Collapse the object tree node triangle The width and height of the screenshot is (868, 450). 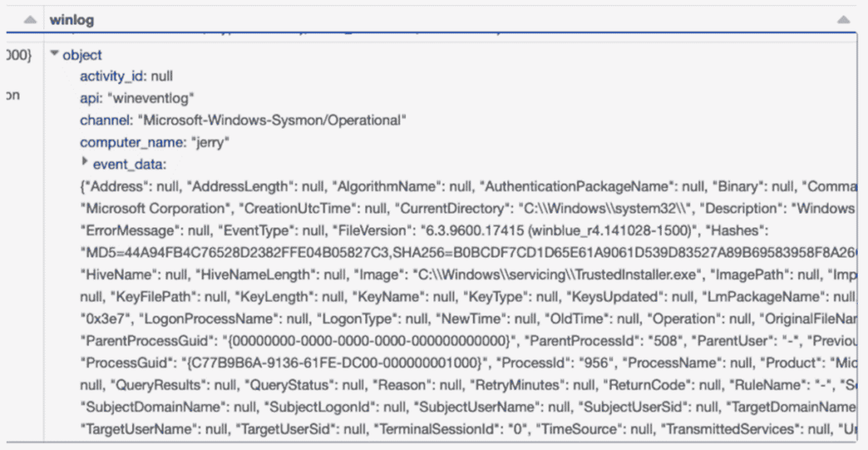coord(54,54)
